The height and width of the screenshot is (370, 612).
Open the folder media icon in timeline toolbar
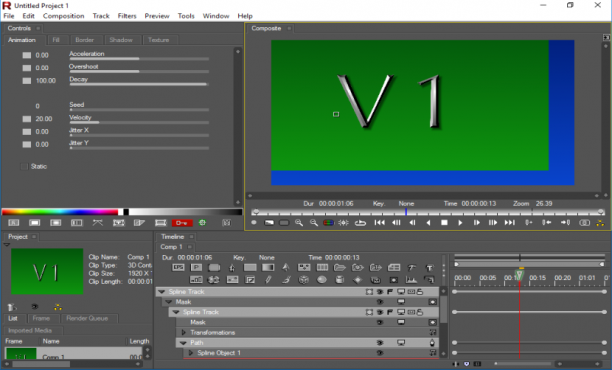340,268
